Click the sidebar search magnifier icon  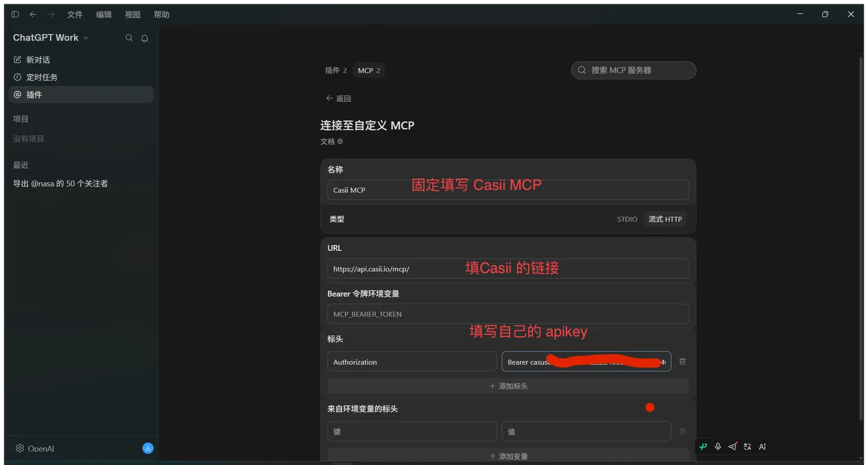[x=129, y=38]
